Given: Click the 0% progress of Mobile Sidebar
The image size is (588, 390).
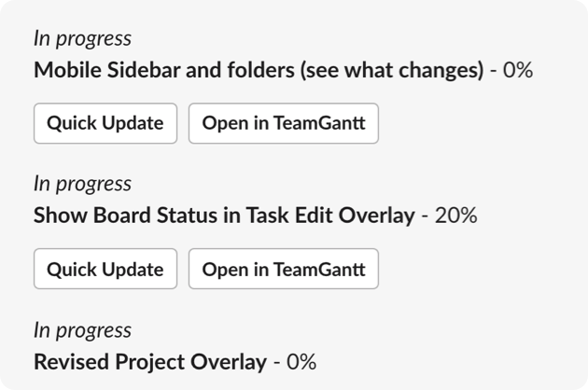Looking at the screenshot, I should (517, 70).
